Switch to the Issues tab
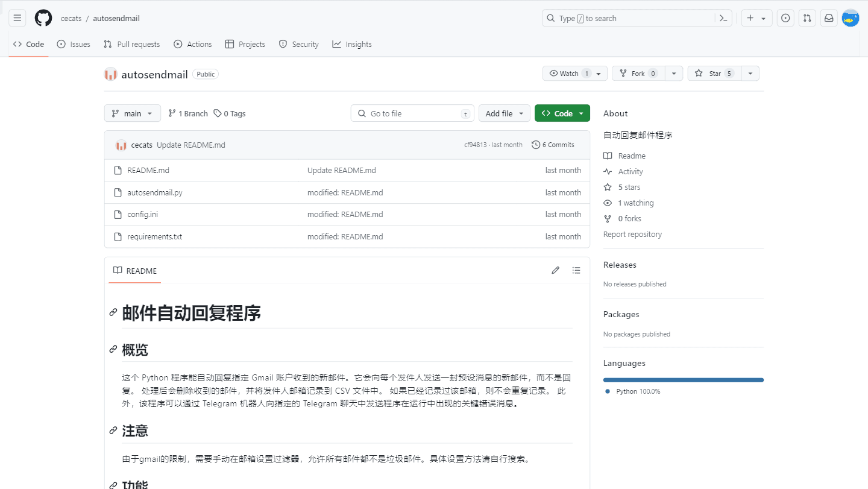This screenshot has width=868, height=489. pyautogui.click(x=74, y=44)
